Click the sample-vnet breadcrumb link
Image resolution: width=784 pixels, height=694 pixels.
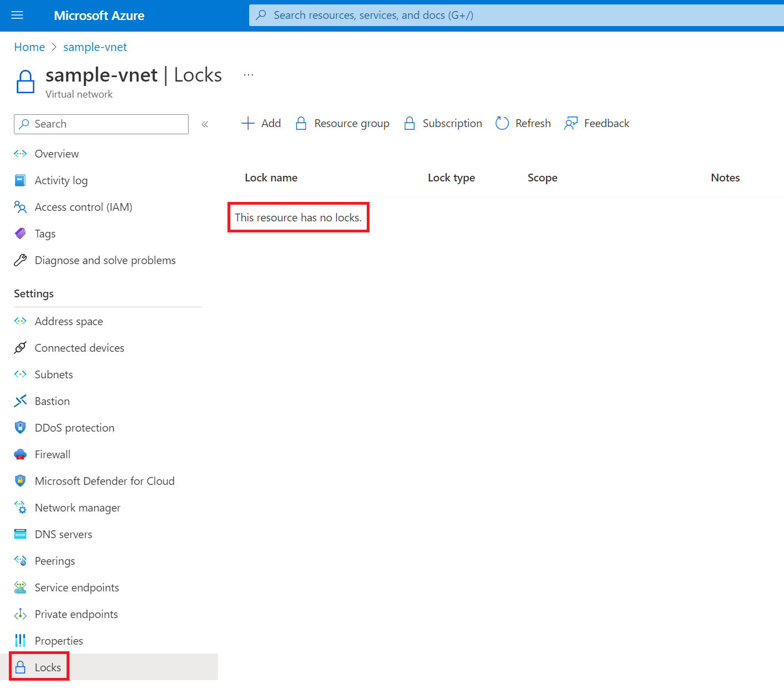pyautogui.click(x=95, y=47)
